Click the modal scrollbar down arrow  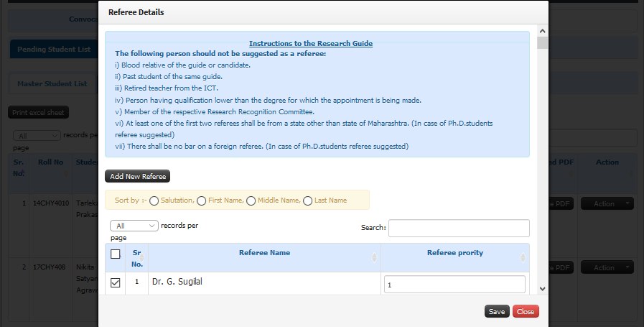542,289
